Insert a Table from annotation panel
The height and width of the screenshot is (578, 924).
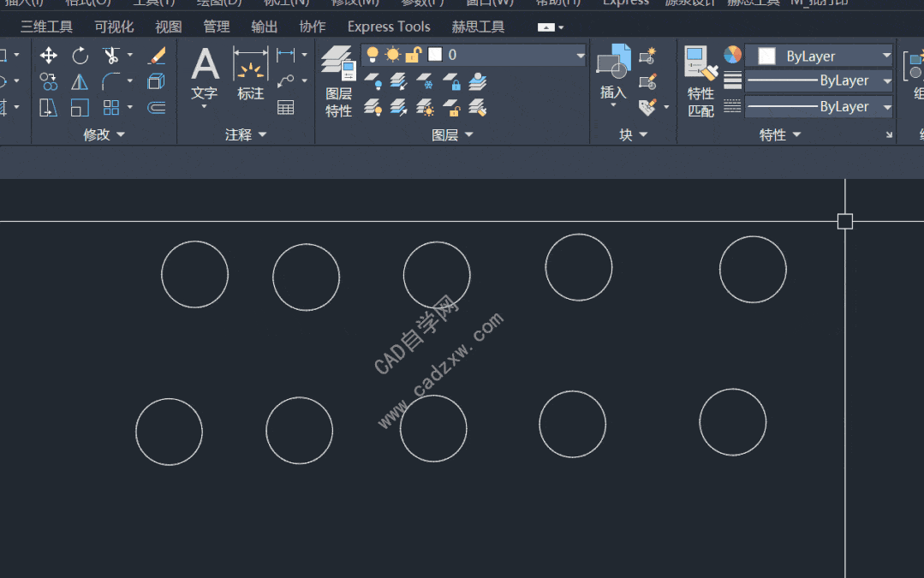pos(286,107)
